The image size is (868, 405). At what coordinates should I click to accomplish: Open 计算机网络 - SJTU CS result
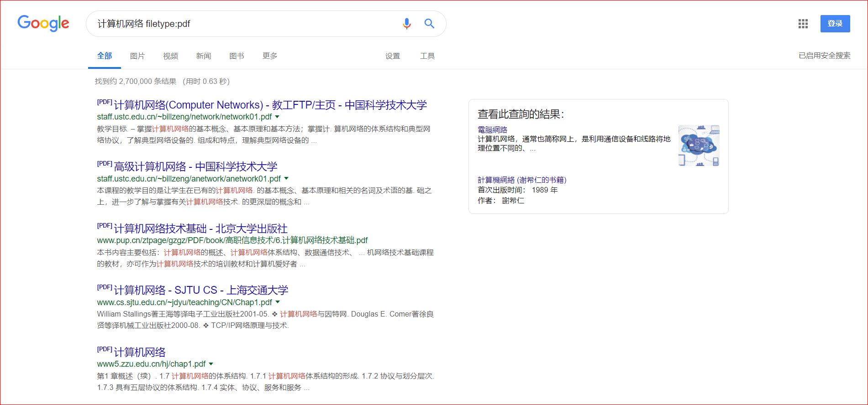(201, 290)
